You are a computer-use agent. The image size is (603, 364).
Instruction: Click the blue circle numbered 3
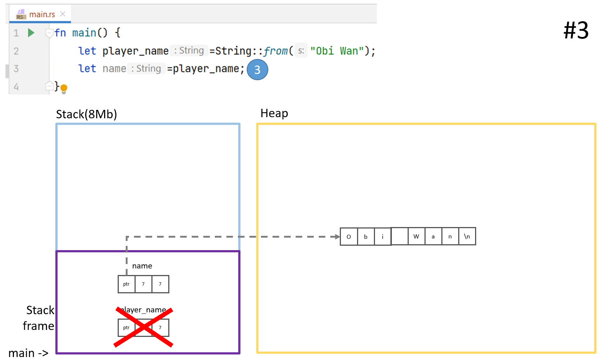(257, 70)
